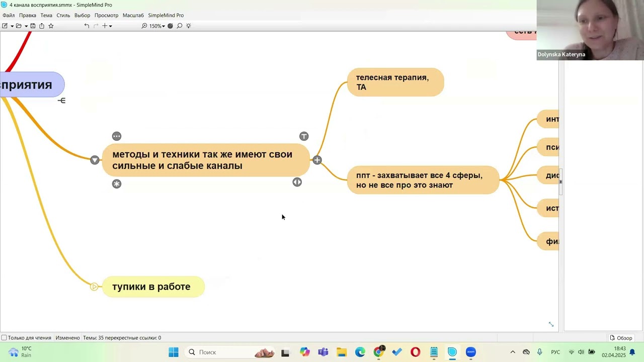Click the РУС language indicator
This screenshot has width=644, height=362.
click(x=555, y=352)
